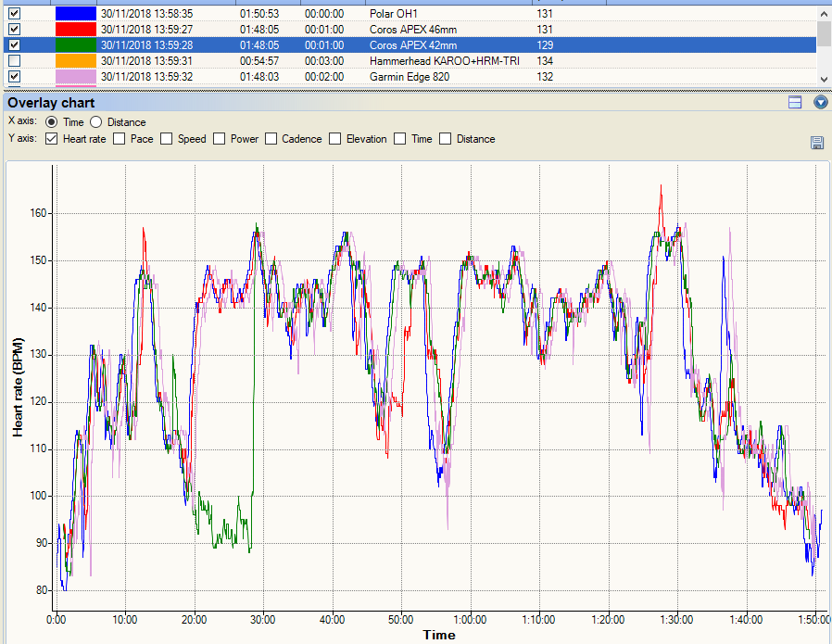Enable the Power Y axis checkbox
832x644 pixels.
tap(220, 139)
